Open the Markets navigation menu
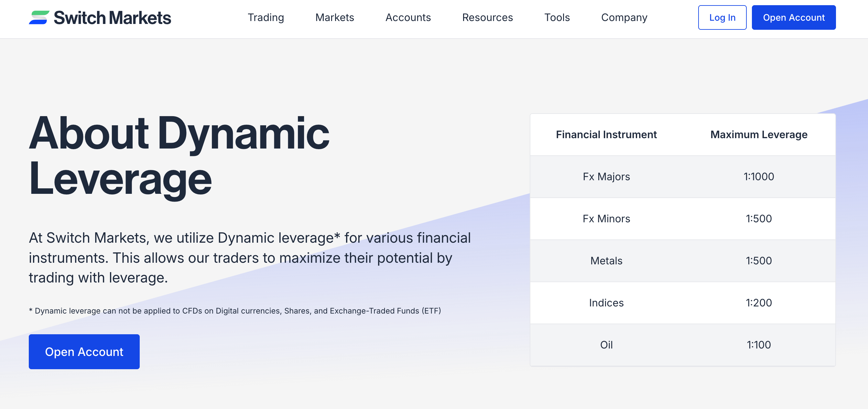Viewport: 868px width, 409px height. tap(334, 17)
